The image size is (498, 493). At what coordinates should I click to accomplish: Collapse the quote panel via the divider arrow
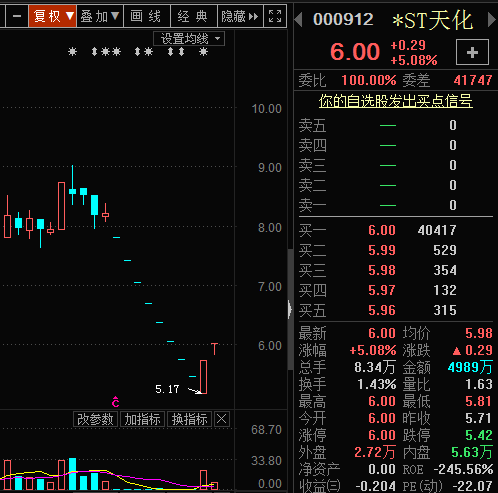point(290,309)
